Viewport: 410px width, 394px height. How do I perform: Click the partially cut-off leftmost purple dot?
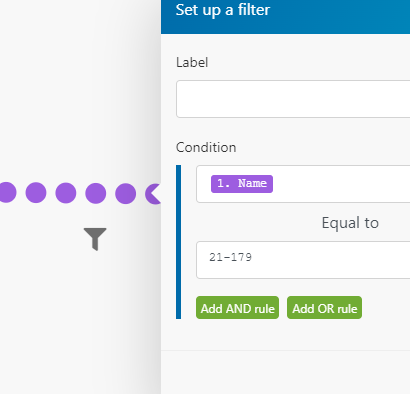click(x=7, y=192)
